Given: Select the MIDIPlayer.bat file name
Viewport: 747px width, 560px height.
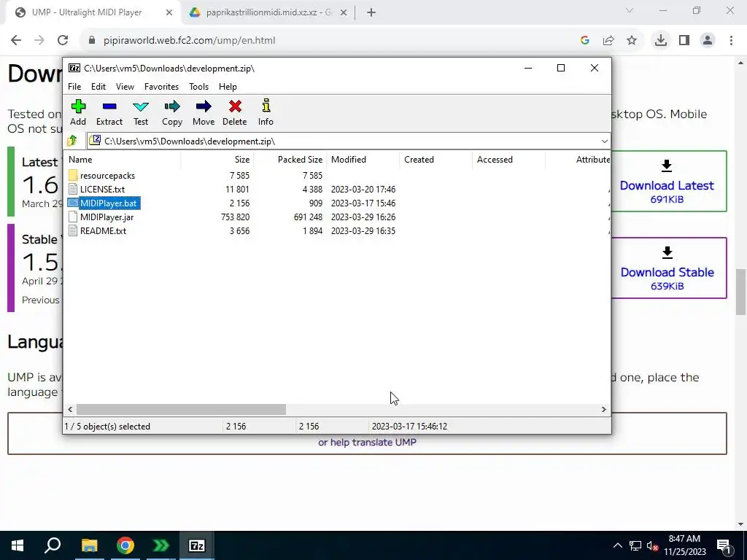Looking at the screenshot, I should [109, 203].
